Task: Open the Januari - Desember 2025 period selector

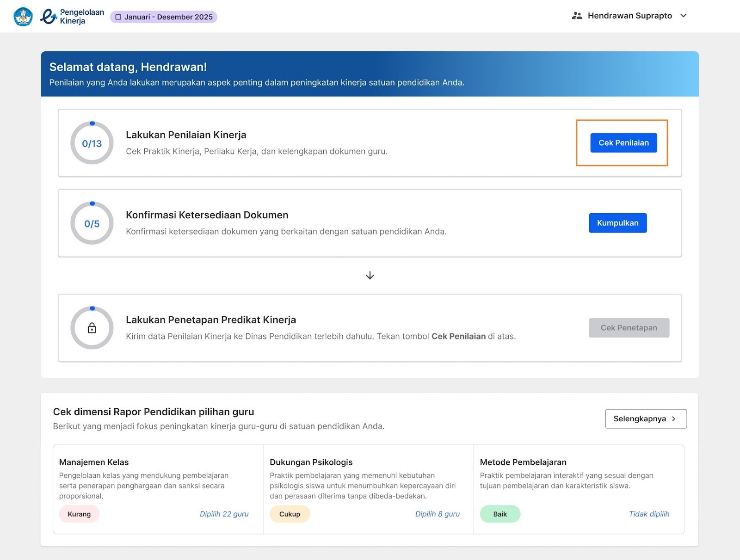Action: 164,17
